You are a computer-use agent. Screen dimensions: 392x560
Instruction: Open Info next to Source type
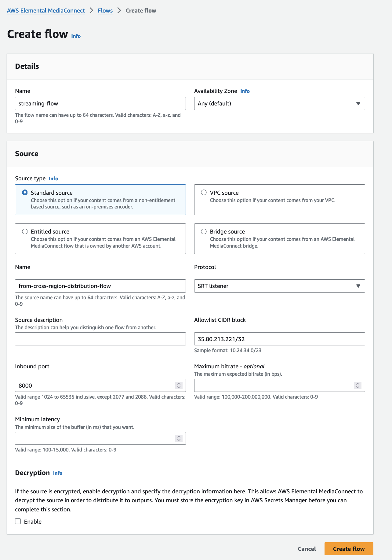53,179
